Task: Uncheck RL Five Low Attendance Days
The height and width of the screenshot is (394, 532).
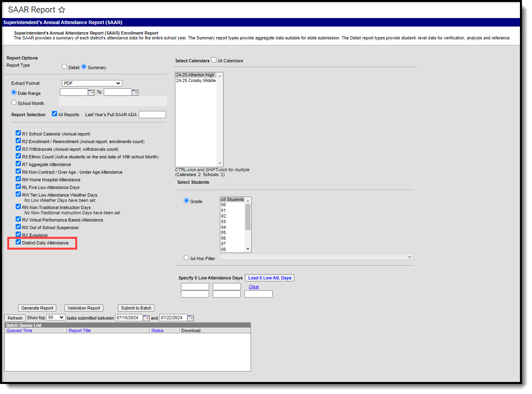Action: pos(18,187)
